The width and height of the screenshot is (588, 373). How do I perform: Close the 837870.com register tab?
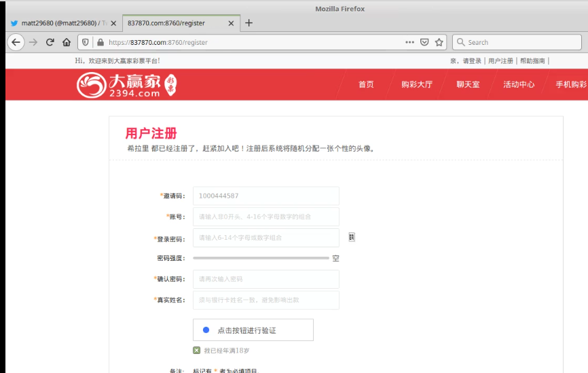click(231, 23)
